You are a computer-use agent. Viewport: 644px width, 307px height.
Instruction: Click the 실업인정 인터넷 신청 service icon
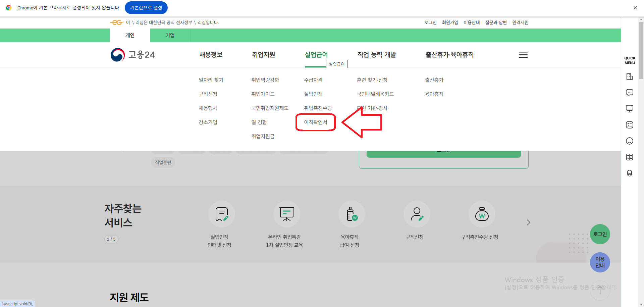point(221,214)
